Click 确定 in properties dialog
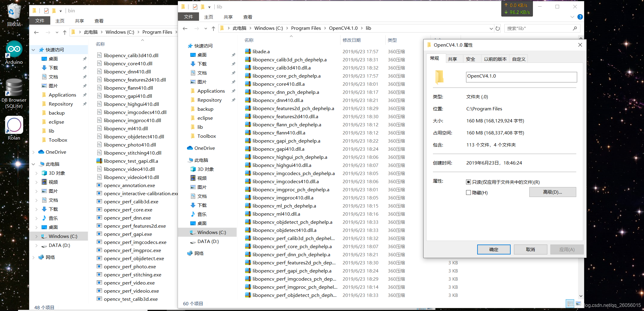Viewport: 644px width, 311px height. point(494,249)
